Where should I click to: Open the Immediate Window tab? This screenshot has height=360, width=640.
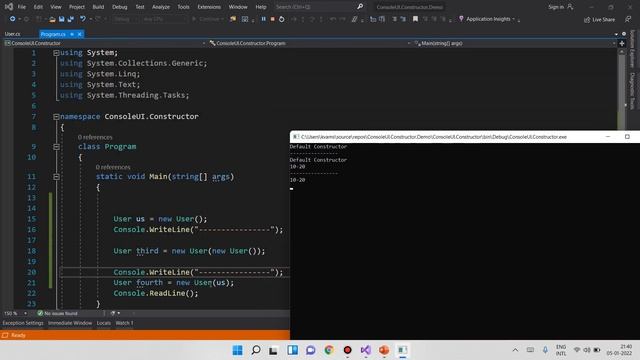coord(70,323)
